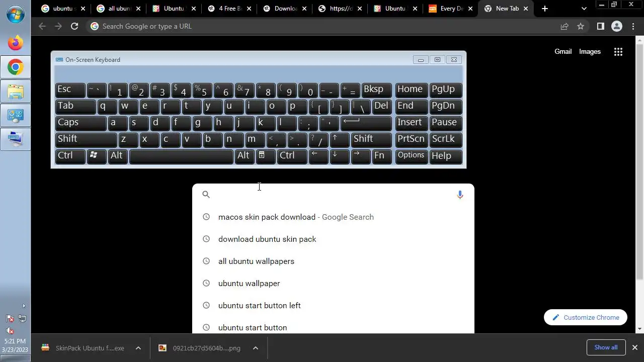The height and width of the screenshot is (362, 644).
Task: Expand options for the png download
Action: click(x=256, y=348)
